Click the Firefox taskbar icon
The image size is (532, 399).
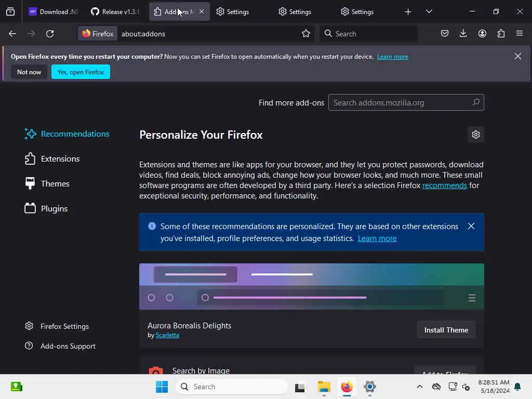point(347,387)
